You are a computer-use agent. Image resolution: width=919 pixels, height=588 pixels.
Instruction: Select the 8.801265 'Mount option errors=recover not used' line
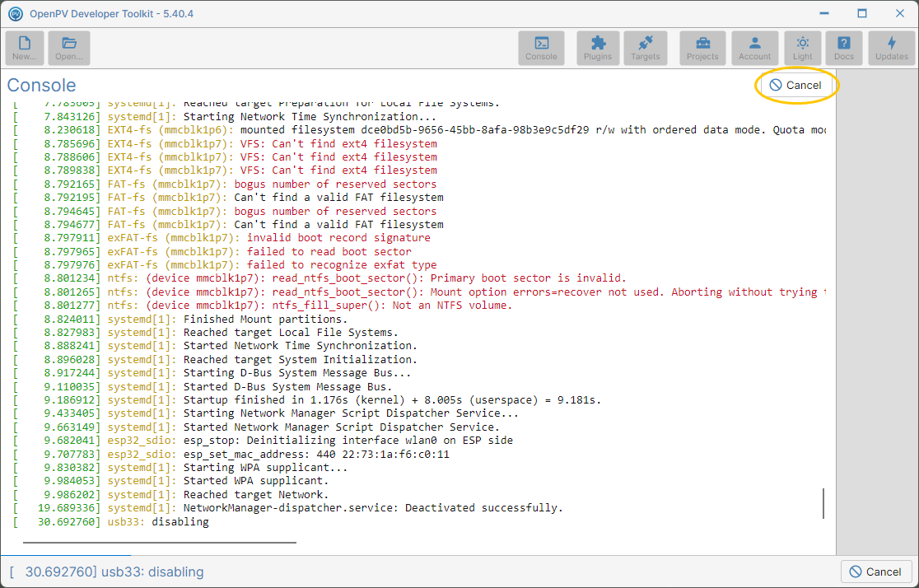pyautogui.click(x=419, y=292)
